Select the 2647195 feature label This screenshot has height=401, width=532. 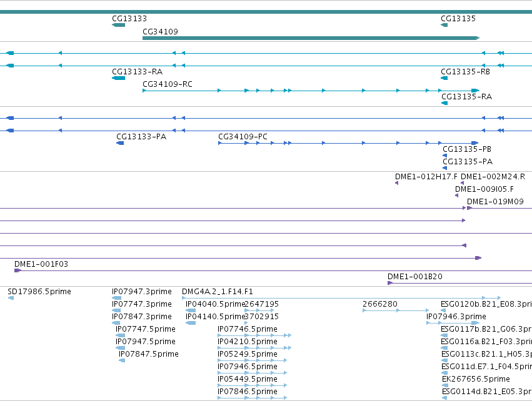pos(261,304)
